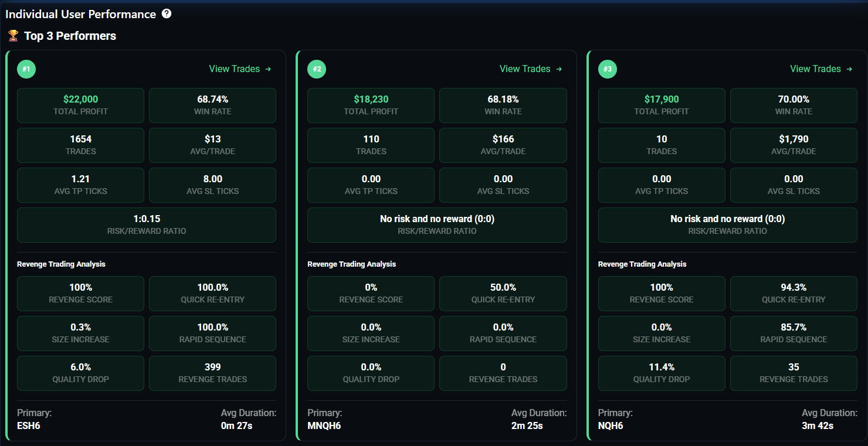
Task: Click the help question mark icon beside Individual User Performance
Action: tap(167, 13)
